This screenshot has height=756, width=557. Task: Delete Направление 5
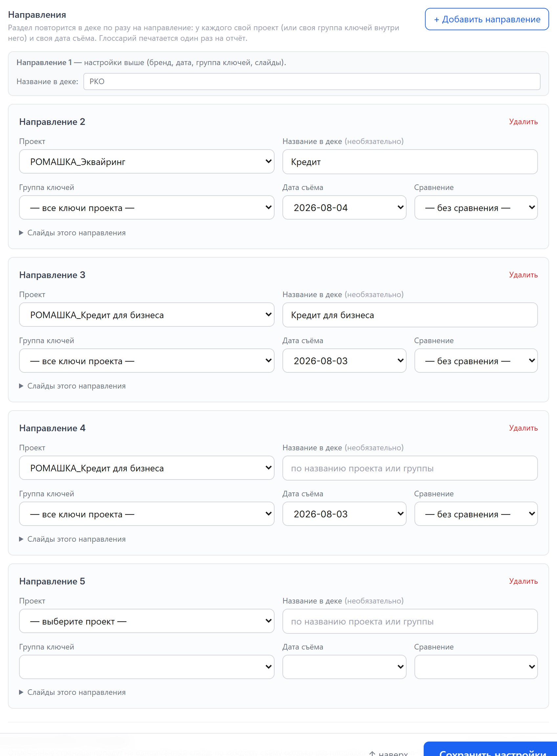[x=523, y=581]
